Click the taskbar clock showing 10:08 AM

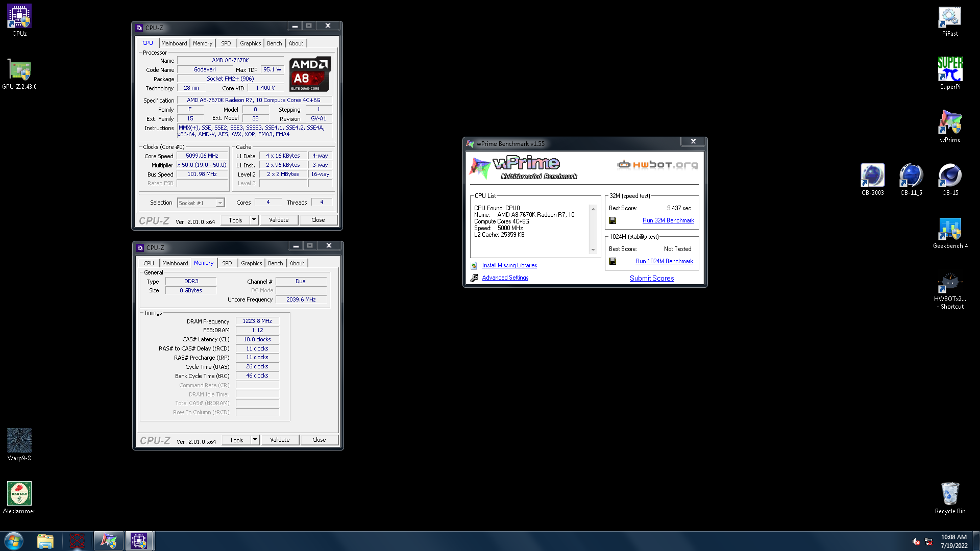pos(954,541)
